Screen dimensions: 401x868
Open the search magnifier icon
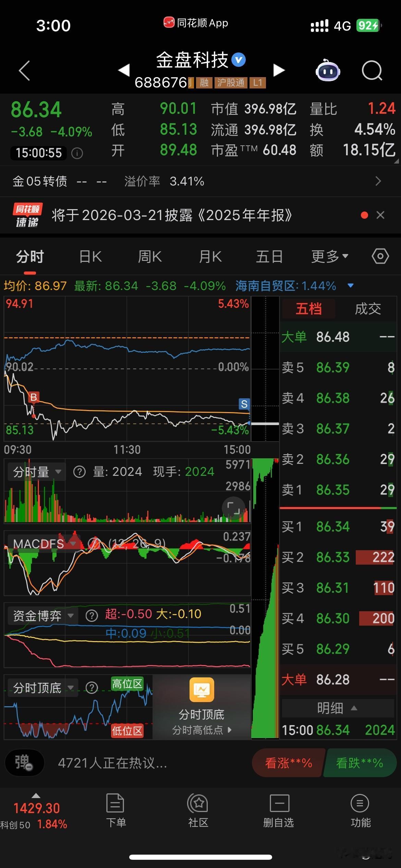click(x=372, y=70)
